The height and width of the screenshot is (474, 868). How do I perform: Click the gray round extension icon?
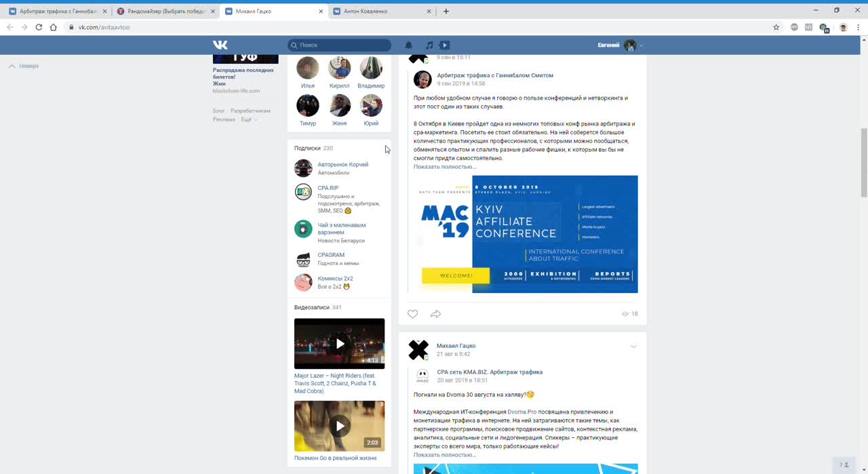pyautogui.click(x=795, y=27)
